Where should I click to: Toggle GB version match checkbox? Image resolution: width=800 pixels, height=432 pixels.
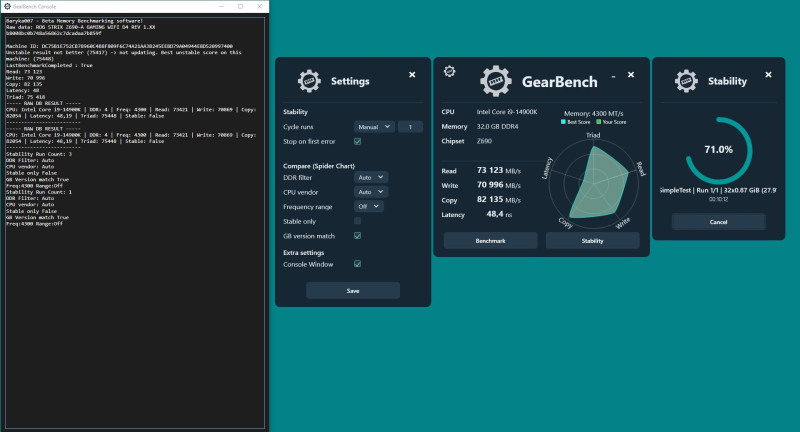point(358,236)
